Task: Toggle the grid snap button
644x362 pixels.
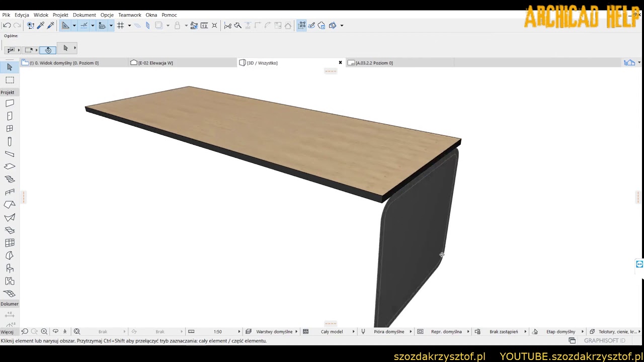Action: tap(121, 25)
